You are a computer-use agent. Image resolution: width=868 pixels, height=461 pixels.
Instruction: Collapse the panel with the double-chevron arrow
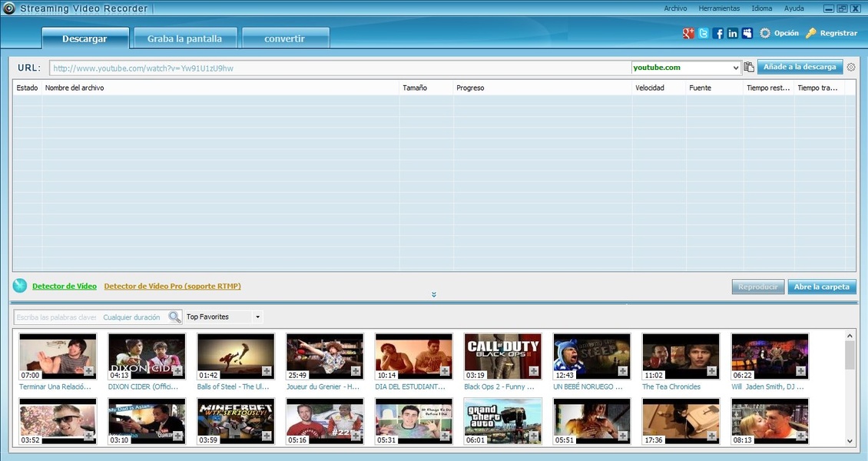click(x=434, y=294)
